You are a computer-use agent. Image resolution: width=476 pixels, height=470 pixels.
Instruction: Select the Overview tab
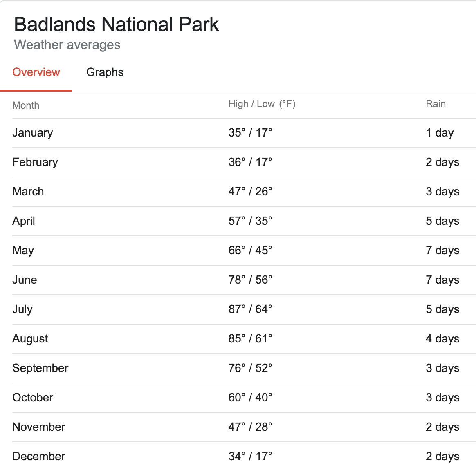click(36, 72)
